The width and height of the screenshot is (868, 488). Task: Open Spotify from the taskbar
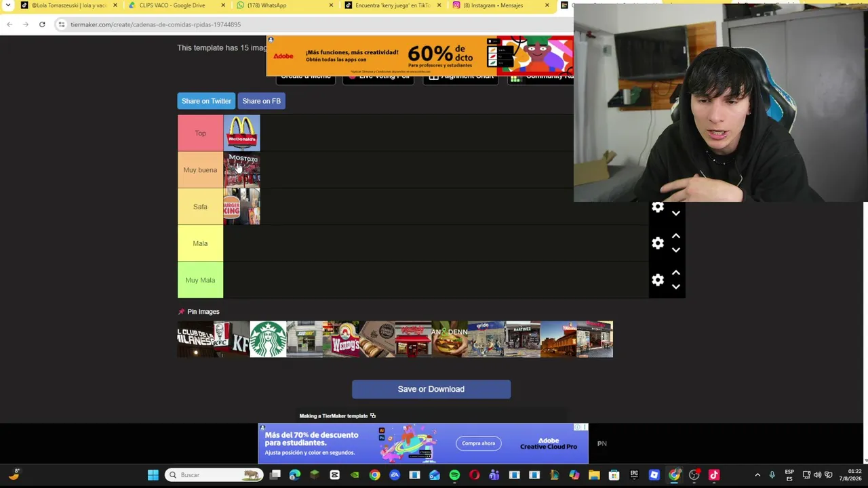(x=454, y=475)
